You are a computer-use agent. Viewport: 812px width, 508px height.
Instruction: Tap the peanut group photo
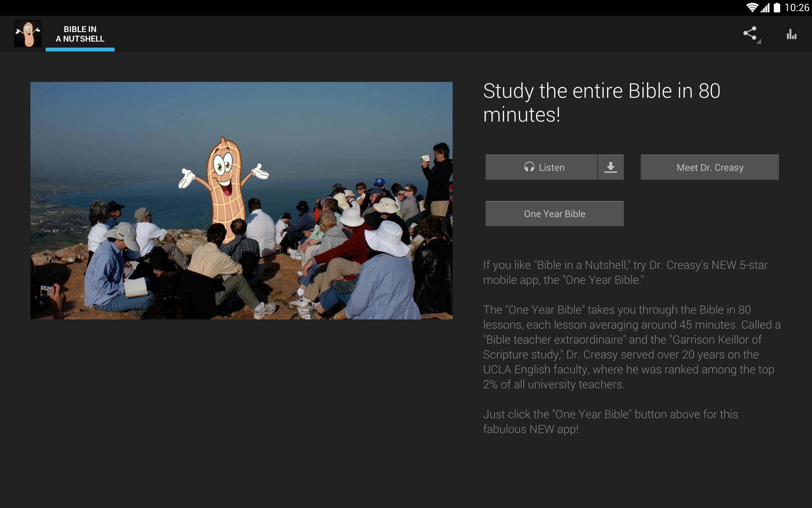[241, 201]
